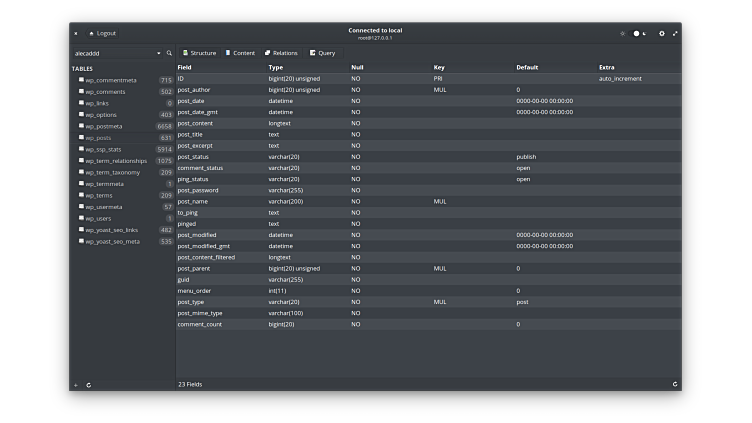
Task: Click the wp_users table icon
Action: (81, 218)
